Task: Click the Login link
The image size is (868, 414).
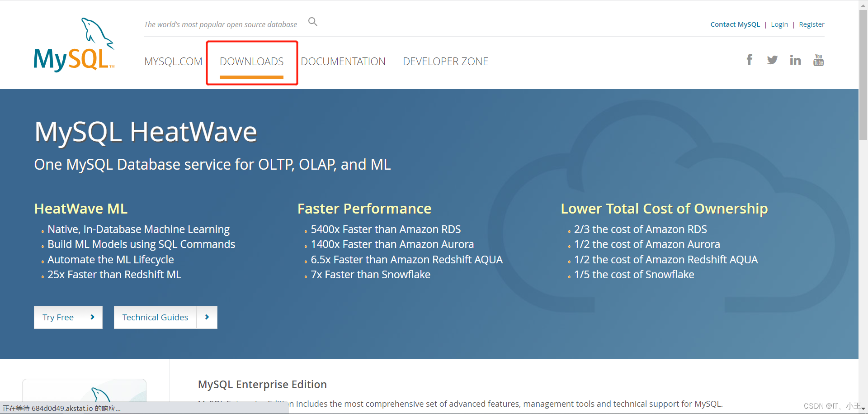Action: tap(779, 24)
